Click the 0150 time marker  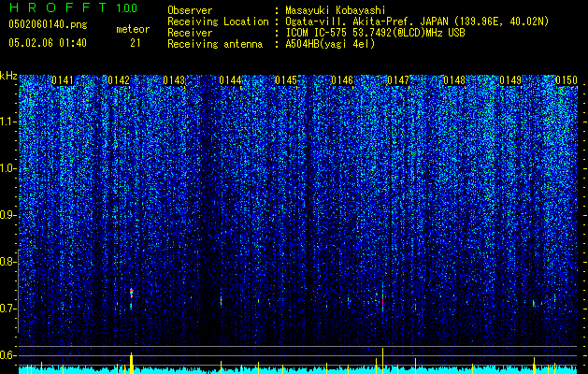click(x=566, y=80)
